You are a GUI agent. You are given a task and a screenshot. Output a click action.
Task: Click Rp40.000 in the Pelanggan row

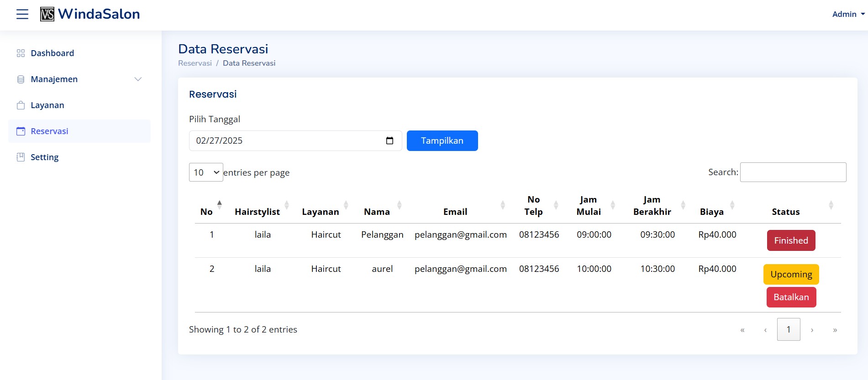tap(717, 235)
